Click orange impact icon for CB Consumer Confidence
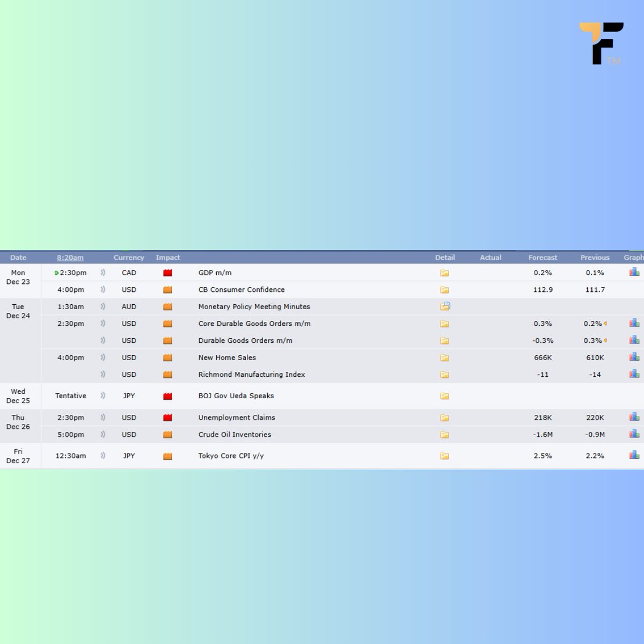This screenshot has height=644, width=644. click(167, 290)
